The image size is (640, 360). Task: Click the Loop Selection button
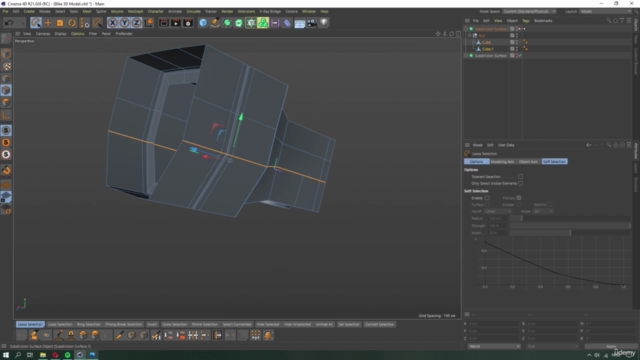coord(60,324)
